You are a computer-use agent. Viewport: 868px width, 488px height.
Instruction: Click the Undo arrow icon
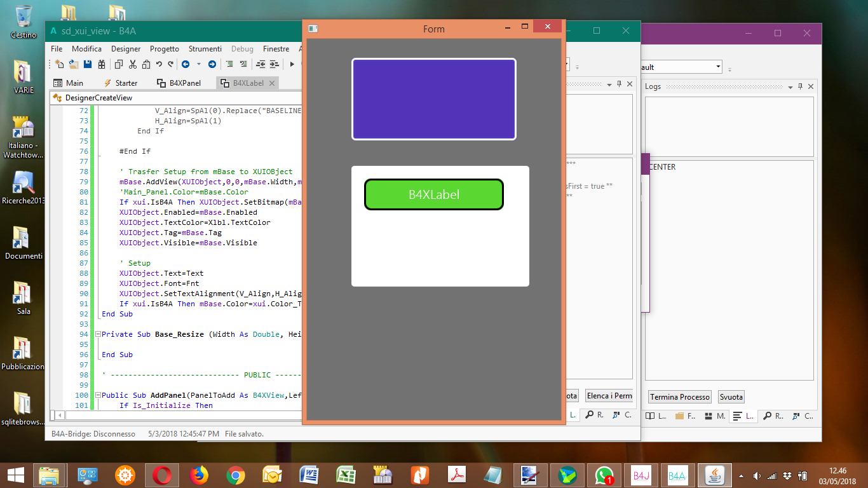(159, 64)
